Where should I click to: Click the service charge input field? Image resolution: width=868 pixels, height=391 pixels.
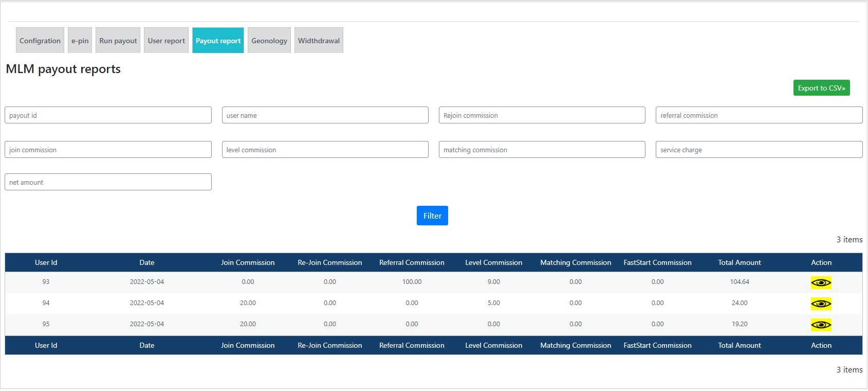pyautogui.click(x=759, y=150)
